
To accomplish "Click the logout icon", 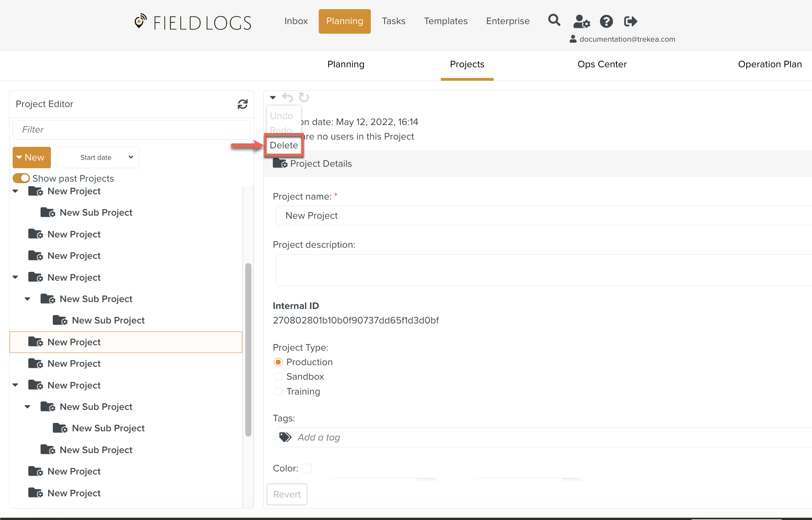I will (630, 21).
